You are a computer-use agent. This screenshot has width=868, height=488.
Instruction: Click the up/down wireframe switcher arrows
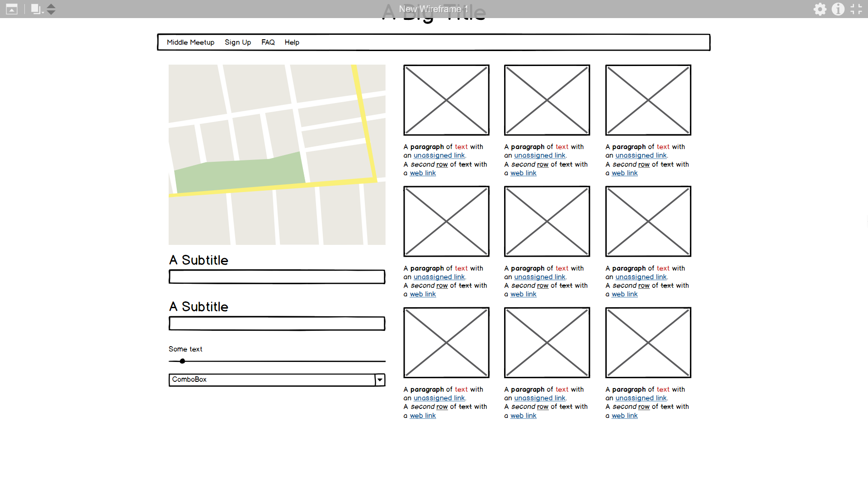click(x=51, y=9)
